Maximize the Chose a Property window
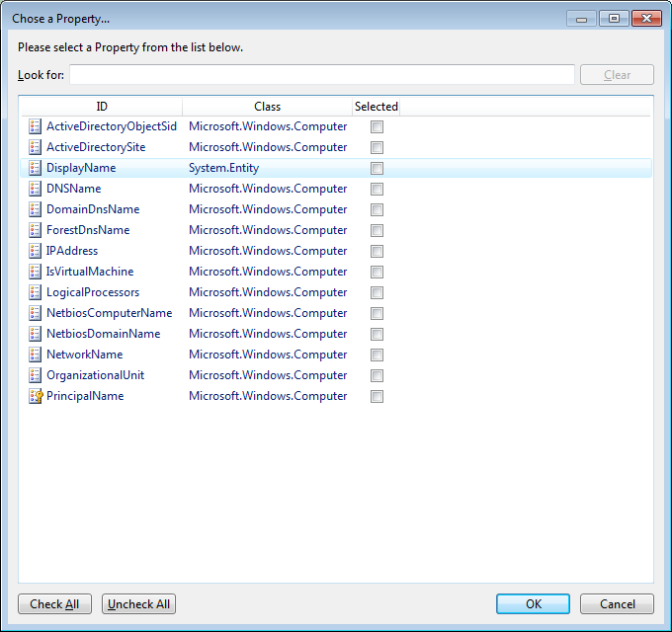The width and height of the screenshot is (672, 632). (x=614, y=19)
